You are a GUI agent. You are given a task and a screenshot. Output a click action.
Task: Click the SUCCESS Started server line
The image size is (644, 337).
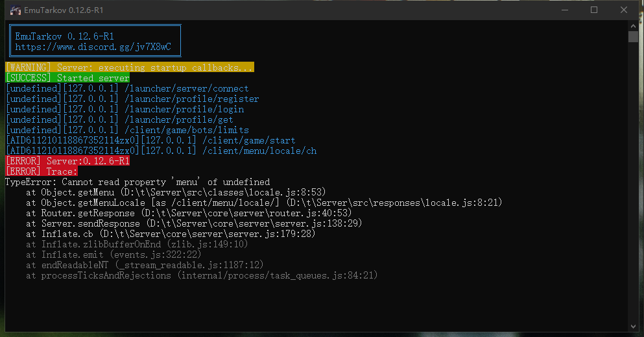coord(67,78)
